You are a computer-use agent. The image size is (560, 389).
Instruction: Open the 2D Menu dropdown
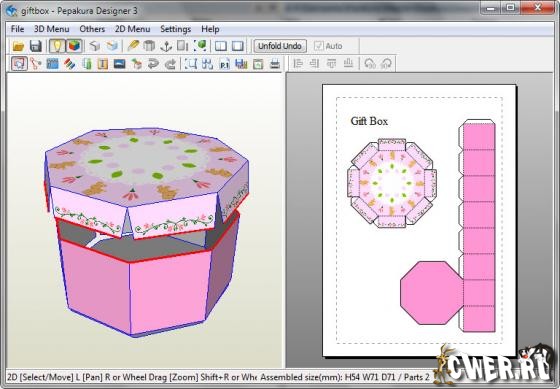click(132, 29)
